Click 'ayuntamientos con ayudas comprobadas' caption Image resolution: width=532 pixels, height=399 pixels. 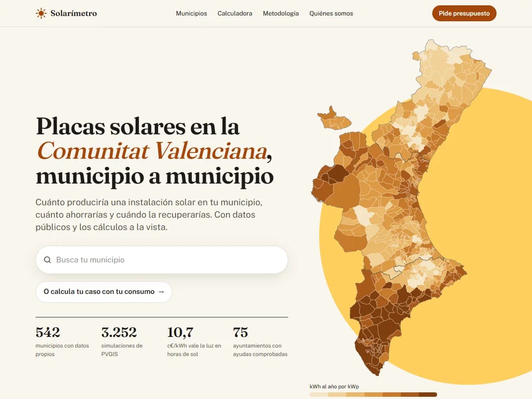[260, 350]
